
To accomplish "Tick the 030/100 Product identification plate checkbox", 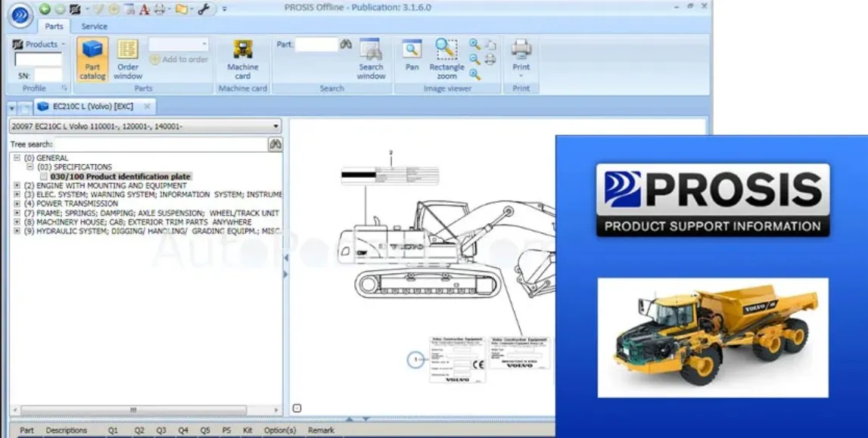I will click(x=44, y=176).
